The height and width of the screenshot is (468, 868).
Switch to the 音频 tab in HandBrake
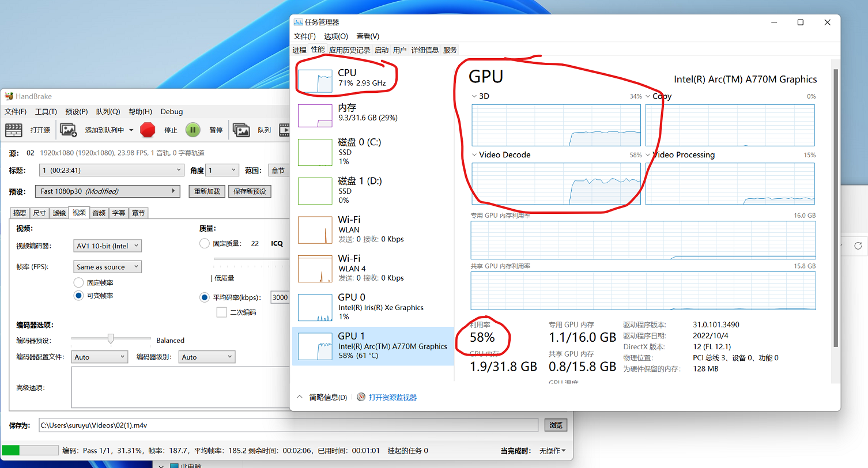coord(99,213)
